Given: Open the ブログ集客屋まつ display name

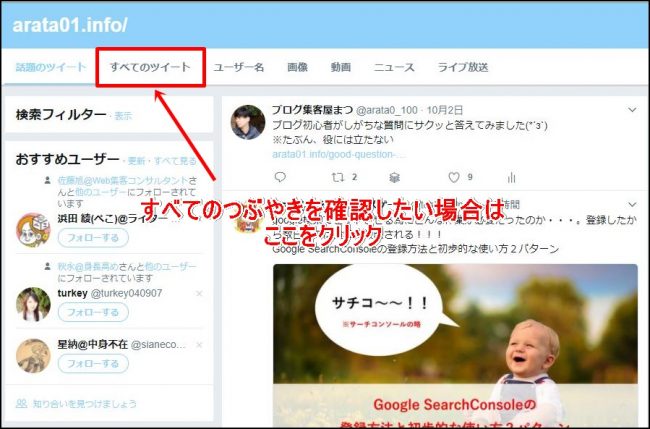Looking at the screenshot, I should pyautogui.click(x=312, y=110).
